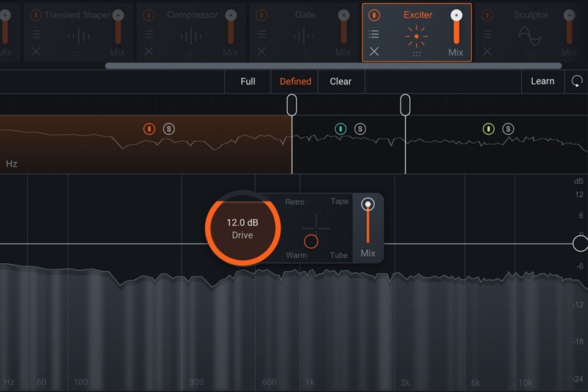Open the Sculptor preset list icon
The height and width of the screenshot is (392, 588).
coord(487,34)
